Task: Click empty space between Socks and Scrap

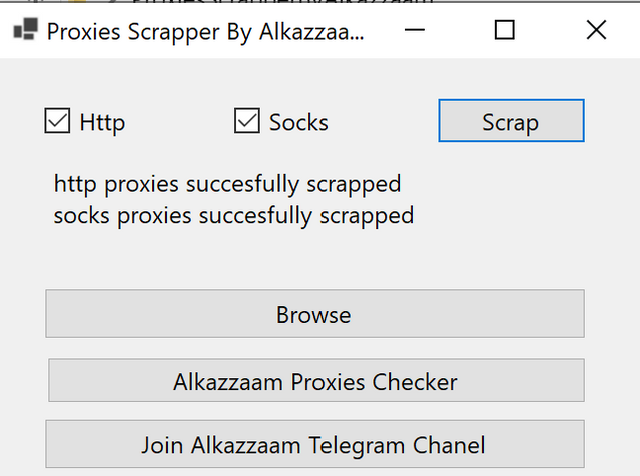Action: click(x=383, y=123)
